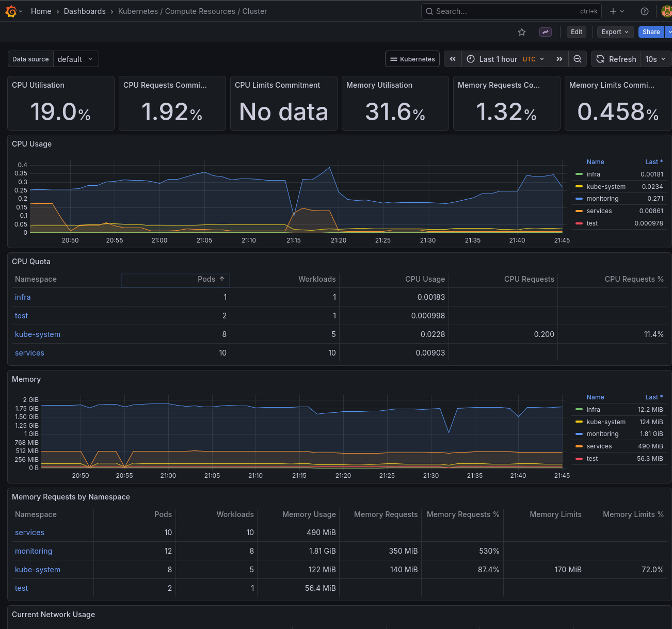
Task: Toggle the monitoring series in the CPU Usage legend
Action: 603,199
